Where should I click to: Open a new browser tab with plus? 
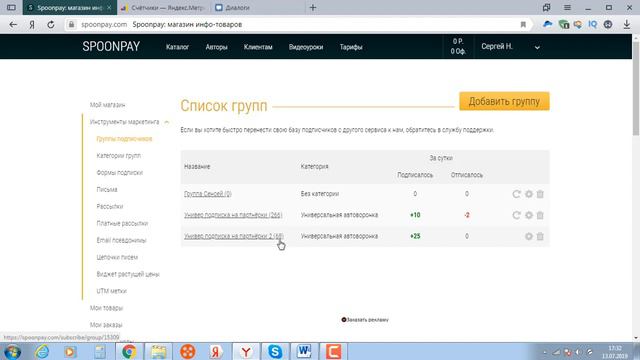[x=313, y=8]
